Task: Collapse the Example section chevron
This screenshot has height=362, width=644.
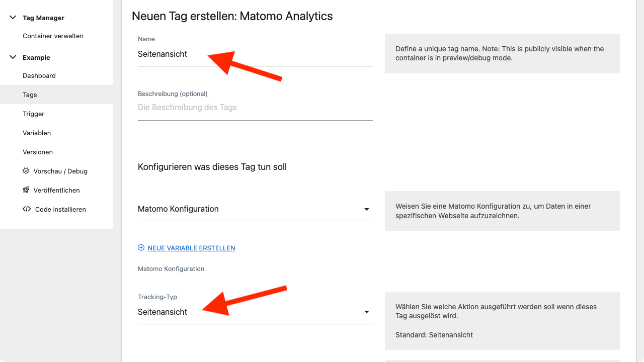Action: [x=13, y=57]
